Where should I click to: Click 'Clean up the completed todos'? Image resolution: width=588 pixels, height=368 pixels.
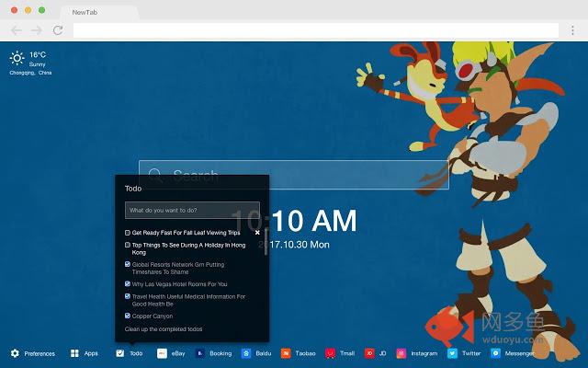tap(164, 328)
